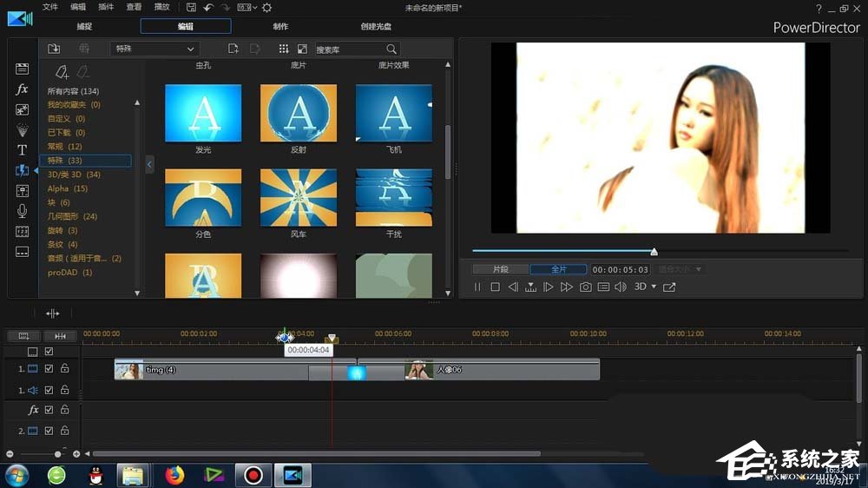
Task: Toggle the lock on the fx track
Action: pyautogui.click(x=64, y=410)
